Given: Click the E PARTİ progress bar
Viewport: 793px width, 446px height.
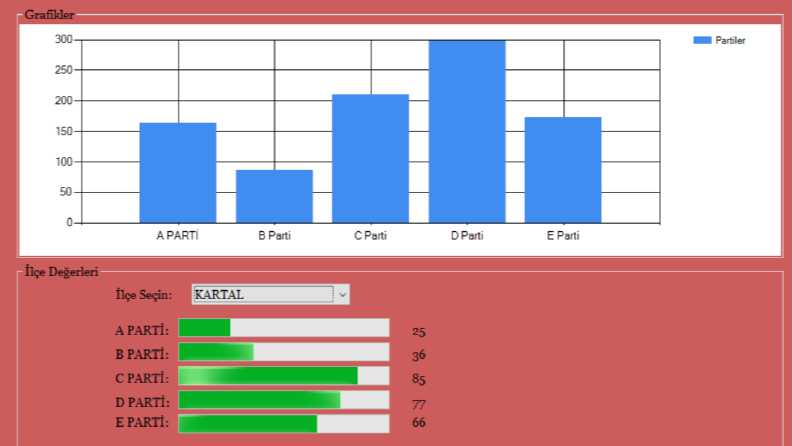Looking at the screenshot, I should coord(284,423).
